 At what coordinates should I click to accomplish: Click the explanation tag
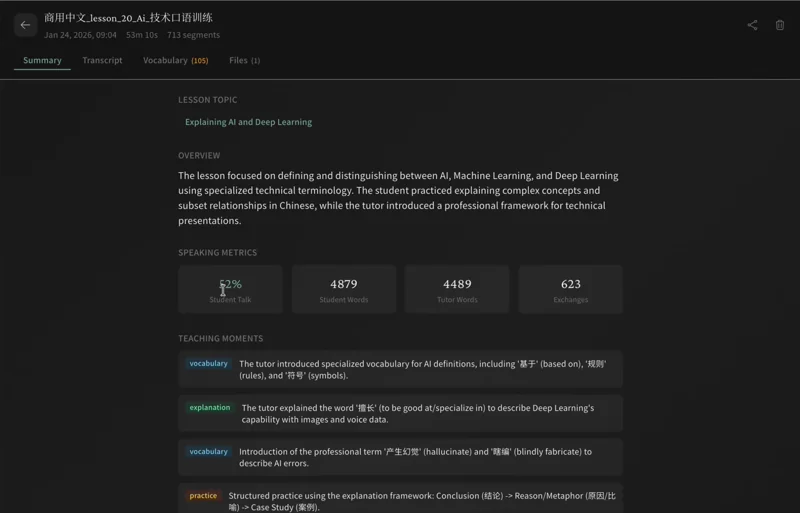tap(210, 408)
